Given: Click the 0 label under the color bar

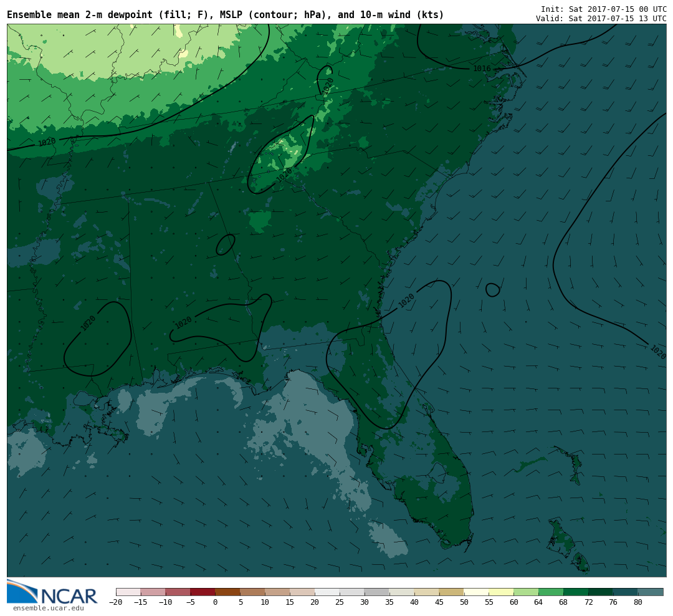Looking at the screenshot, I should (216, 602).
